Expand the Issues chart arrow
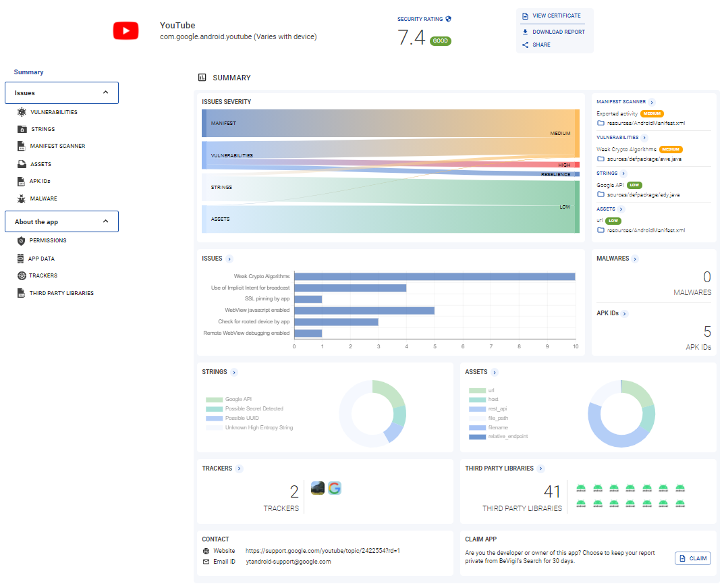724x588 pixels. [x=229, y=259]
